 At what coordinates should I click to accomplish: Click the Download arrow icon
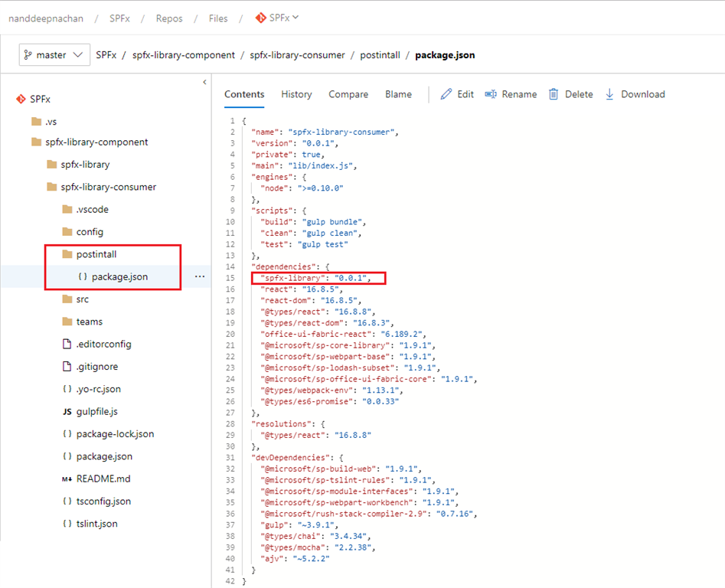609,94
